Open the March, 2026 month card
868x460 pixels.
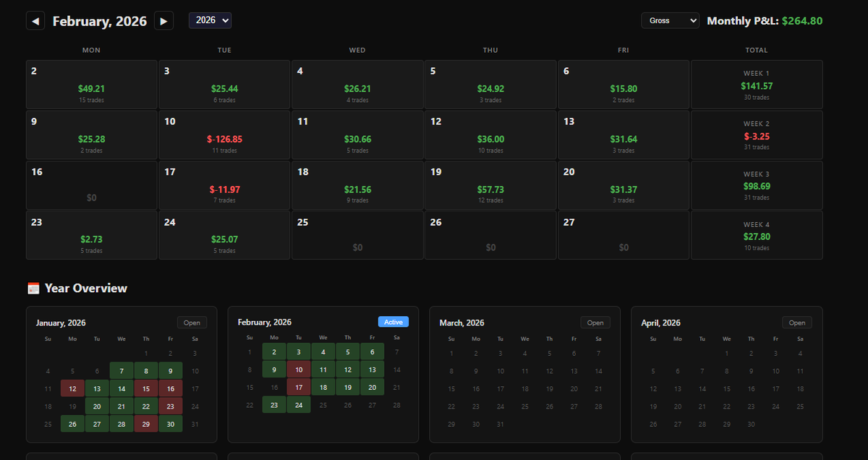pyautogui.click(x=595, y=323)
